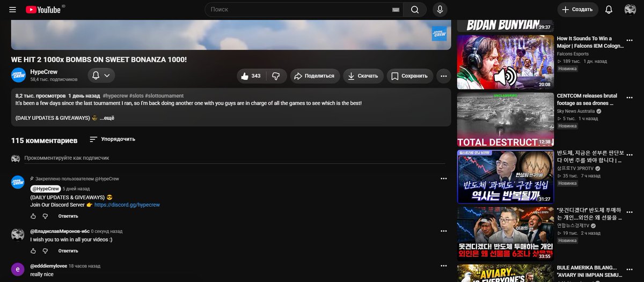The height and width of the screenshot is (282, 644).
Task: Click Скачать download button
Action: point(363,76)
